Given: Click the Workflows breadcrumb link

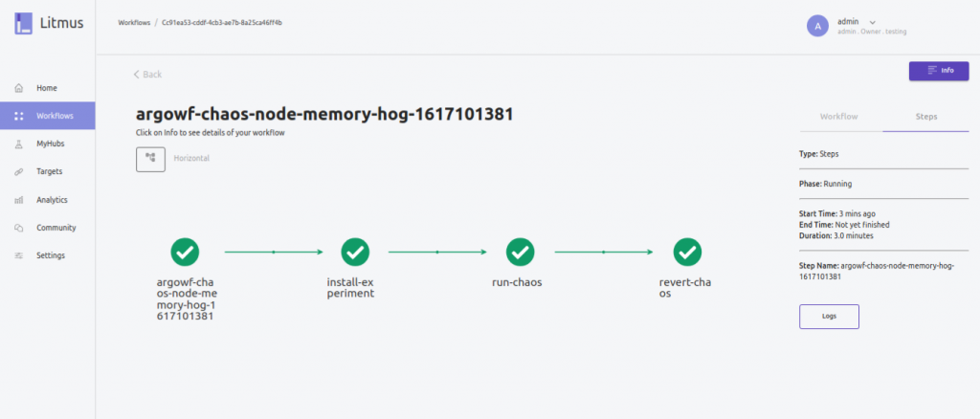Looking at the screenshot, I should 134,22.
